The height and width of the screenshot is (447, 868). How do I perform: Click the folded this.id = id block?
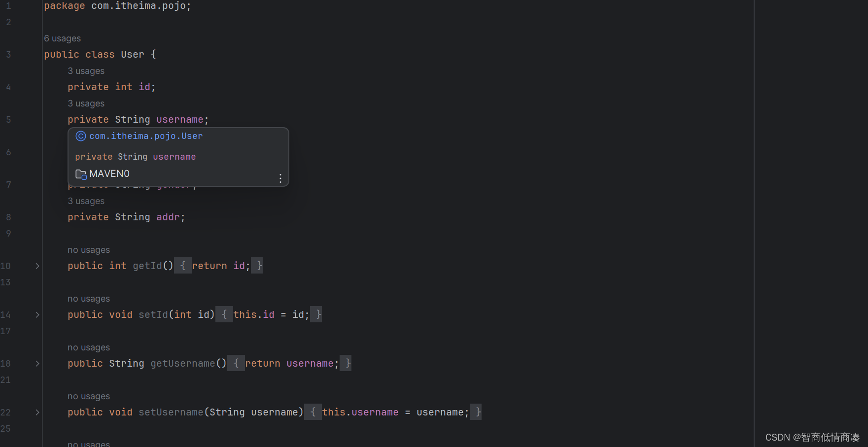(269, 314)
